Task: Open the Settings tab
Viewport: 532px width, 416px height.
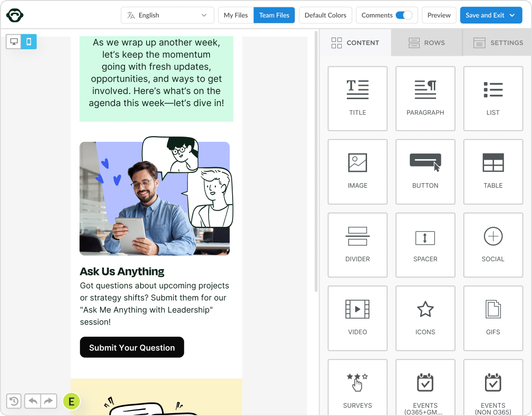Action: coord(498,43)
